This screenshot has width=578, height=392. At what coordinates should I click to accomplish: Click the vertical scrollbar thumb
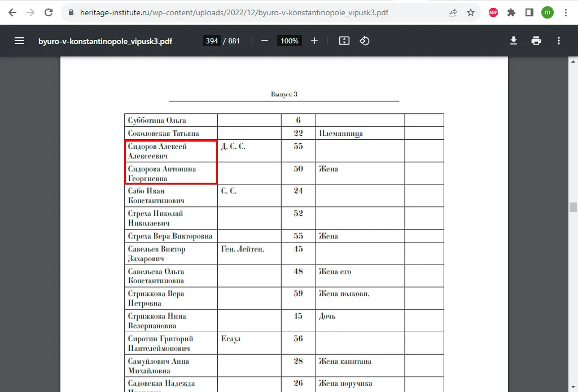click(x=573, y=207)
